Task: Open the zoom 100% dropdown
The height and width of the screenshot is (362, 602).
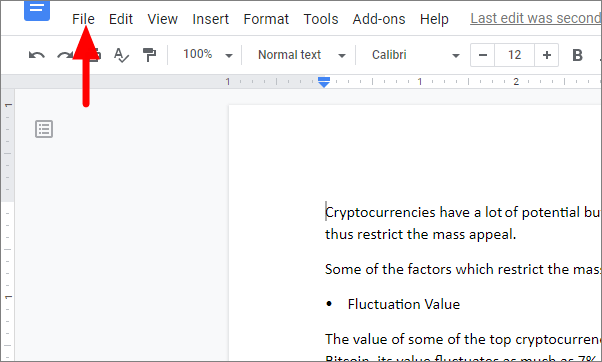Action: [208, 55]
